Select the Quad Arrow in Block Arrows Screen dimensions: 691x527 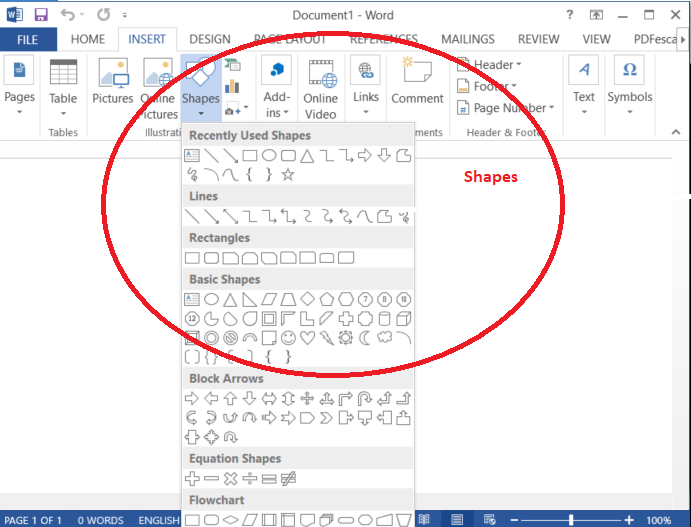coord(307,399)
